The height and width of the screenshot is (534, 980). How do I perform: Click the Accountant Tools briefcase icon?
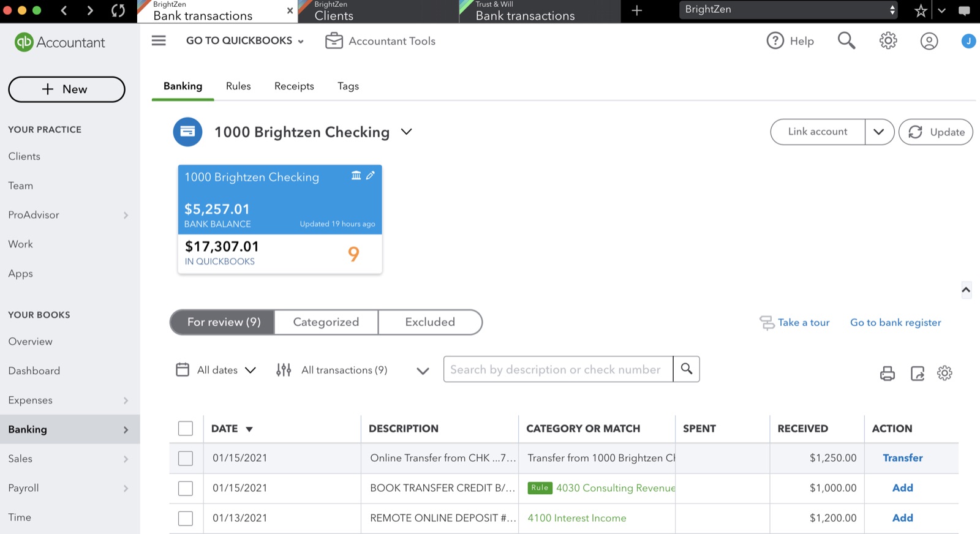point(334,41)
